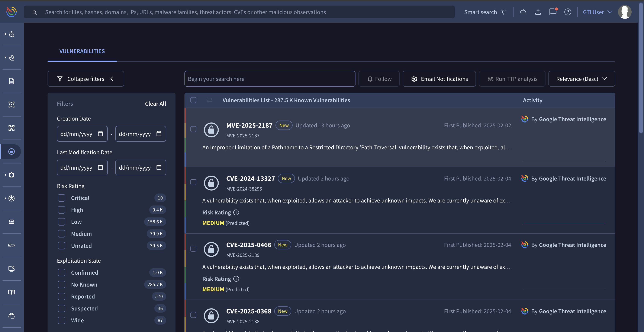Image resolution: width=644 pixels, height=332 pixels.
Task: Open the open book sidebar icon
Action: pyautogui.click(x=12, y=292)
